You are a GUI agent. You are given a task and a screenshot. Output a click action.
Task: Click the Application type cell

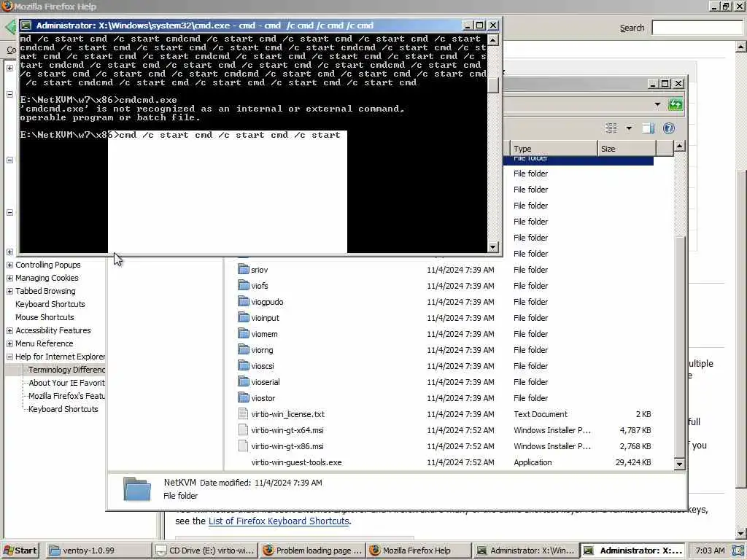click(533, 462)
